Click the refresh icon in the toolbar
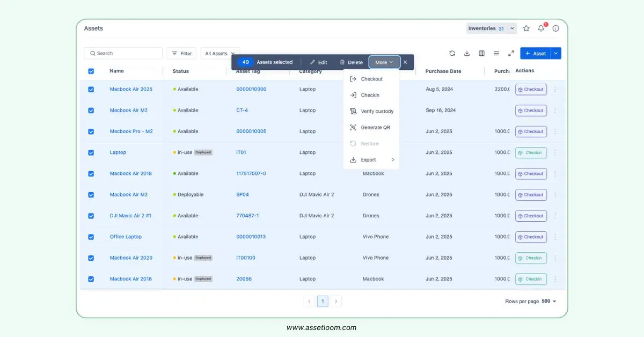The width and height of the screenshot is (644, 337). (452, 53)
